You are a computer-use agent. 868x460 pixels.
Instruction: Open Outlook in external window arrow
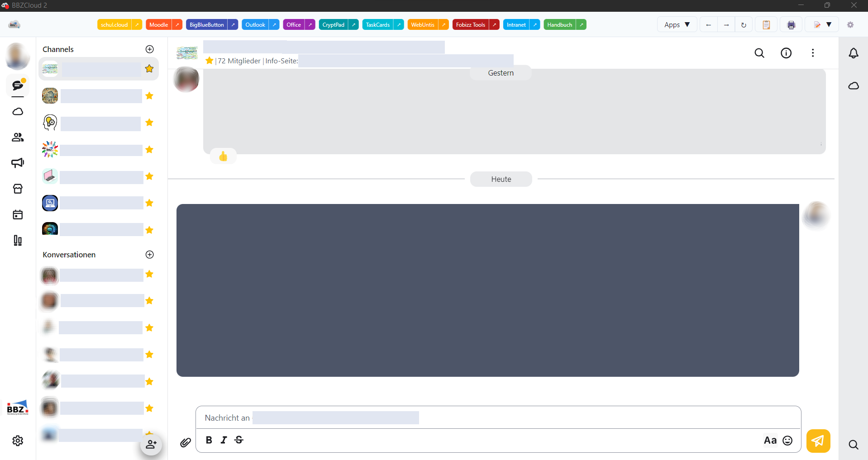click(274, 25)
